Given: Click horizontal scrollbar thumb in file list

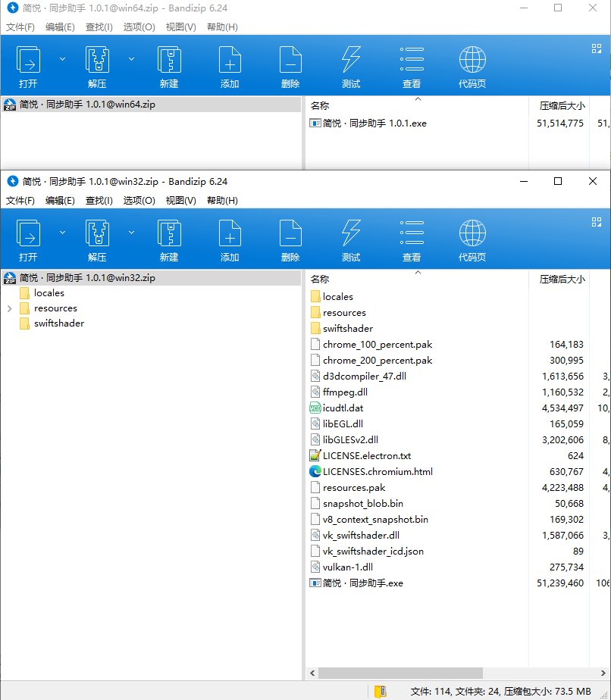Looking at the screenshot, I should tap(400, 673).
